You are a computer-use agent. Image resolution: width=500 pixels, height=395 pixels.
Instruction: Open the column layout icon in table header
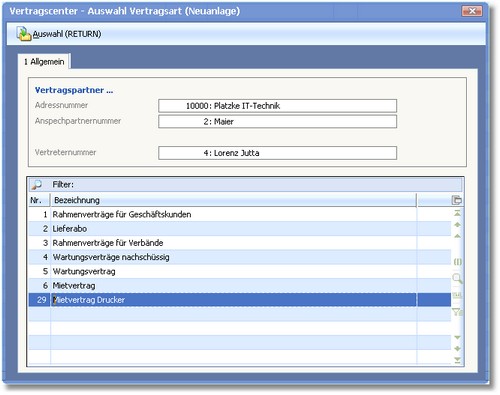tap(457, 200)
